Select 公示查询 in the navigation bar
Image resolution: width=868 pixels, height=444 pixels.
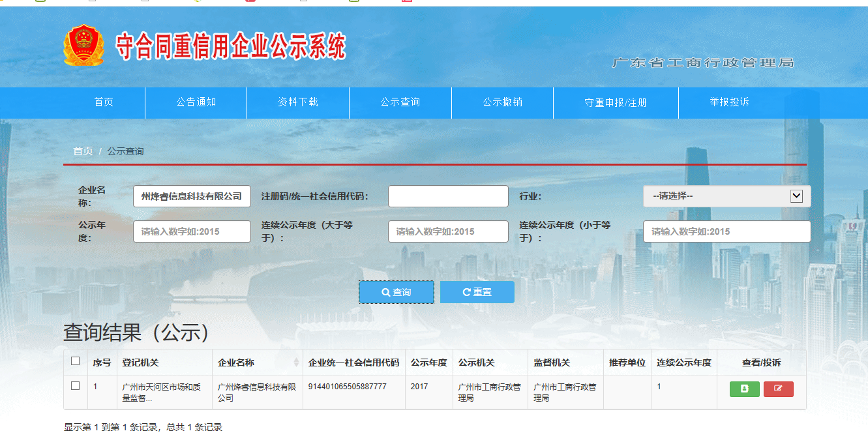click(x=400, y=102)
